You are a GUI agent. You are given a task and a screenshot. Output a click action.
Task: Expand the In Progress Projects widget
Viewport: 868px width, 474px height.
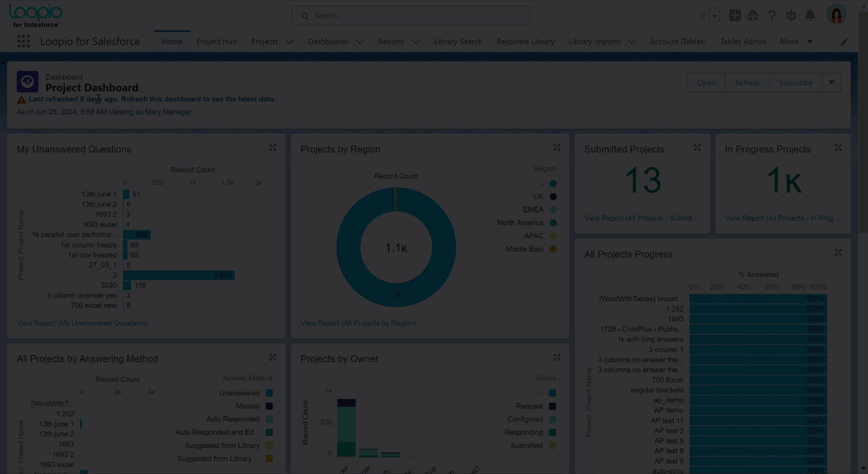[838, 148]
